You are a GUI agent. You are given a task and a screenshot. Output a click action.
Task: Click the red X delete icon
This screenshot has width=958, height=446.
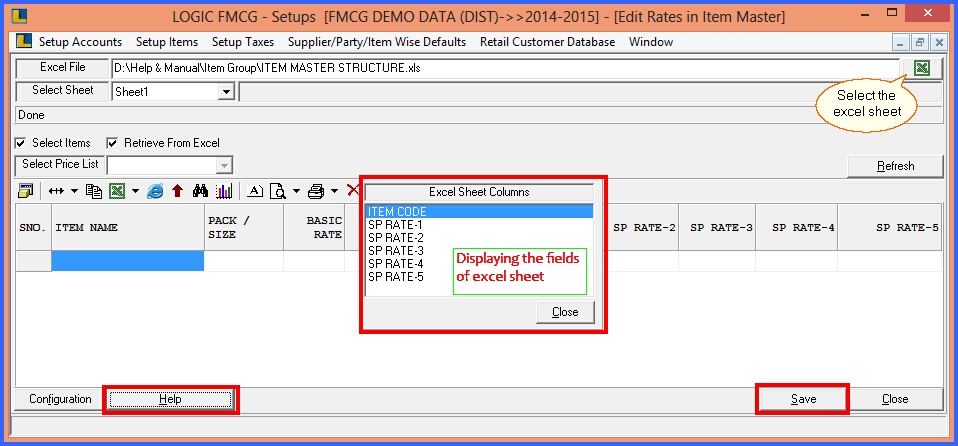(x=353, y=191)
